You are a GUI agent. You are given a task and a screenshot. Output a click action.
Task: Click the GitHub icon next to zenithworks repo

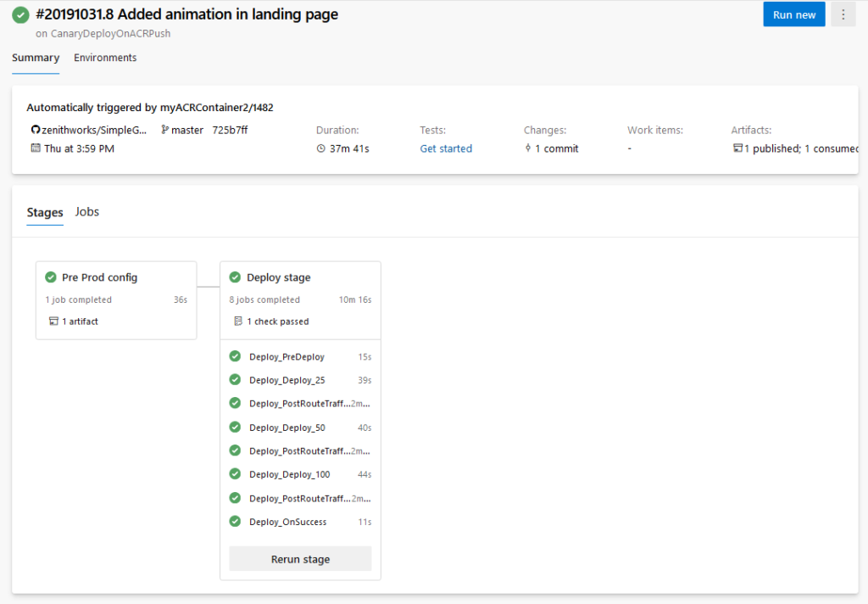pyautogui.click(x=36, y=130)
